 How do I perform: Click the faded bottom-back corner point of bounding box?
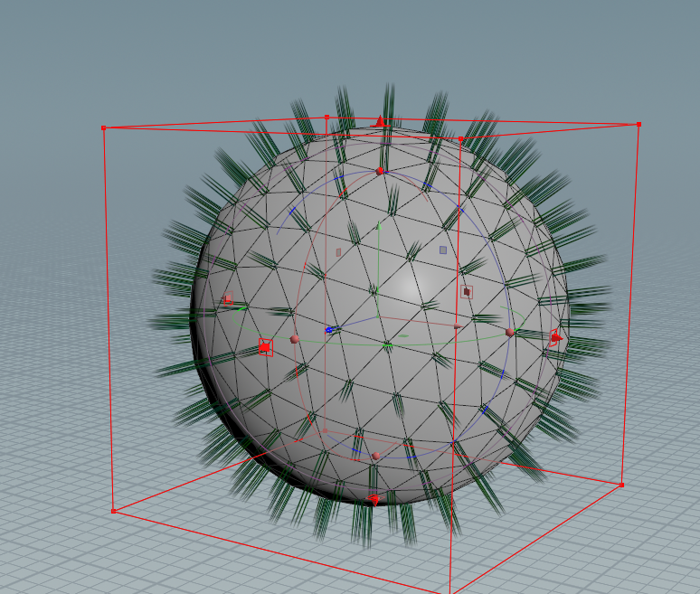(325, 431)
